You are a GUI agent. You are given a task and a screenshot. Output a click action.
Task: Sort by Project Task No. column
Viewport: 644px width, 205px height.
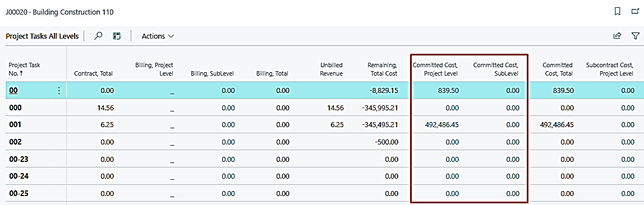(24, 69)
